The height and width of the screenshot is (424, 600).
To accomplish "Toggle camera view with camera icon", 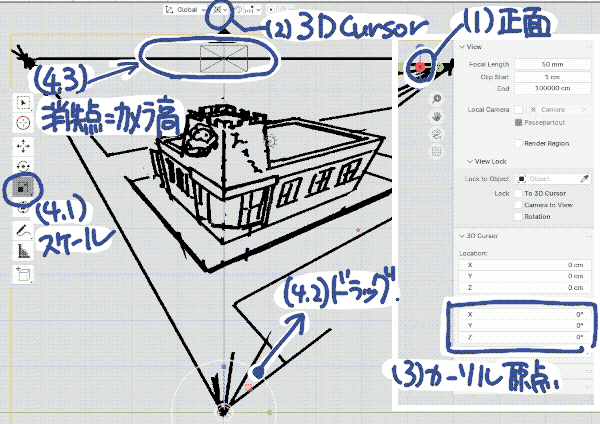I will [x=437, y=134].
